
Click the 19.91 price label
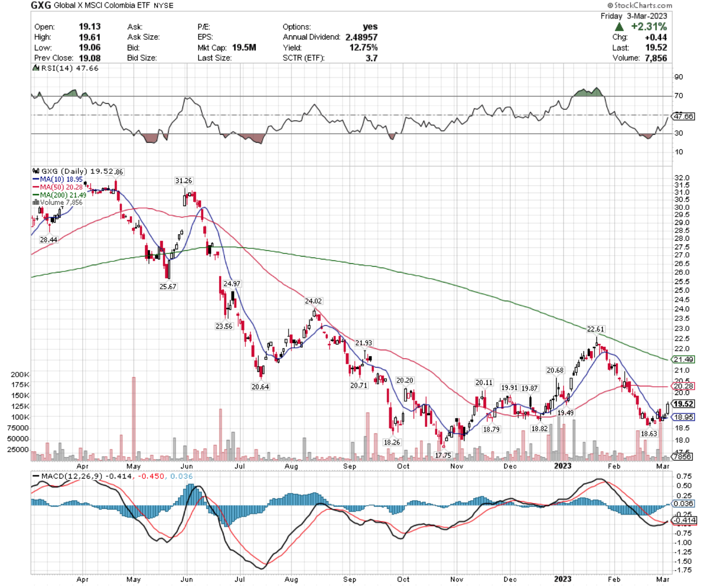click(510, 388)
